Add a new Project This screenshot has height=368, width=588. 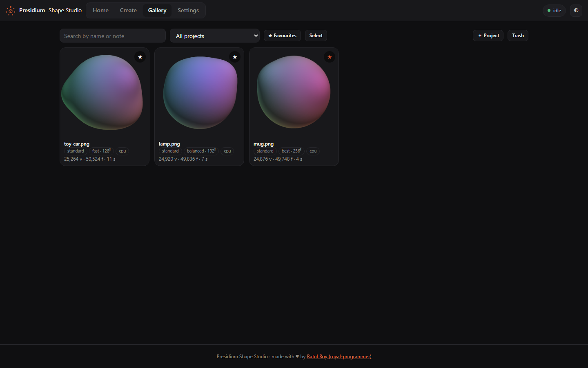(488, 36)
